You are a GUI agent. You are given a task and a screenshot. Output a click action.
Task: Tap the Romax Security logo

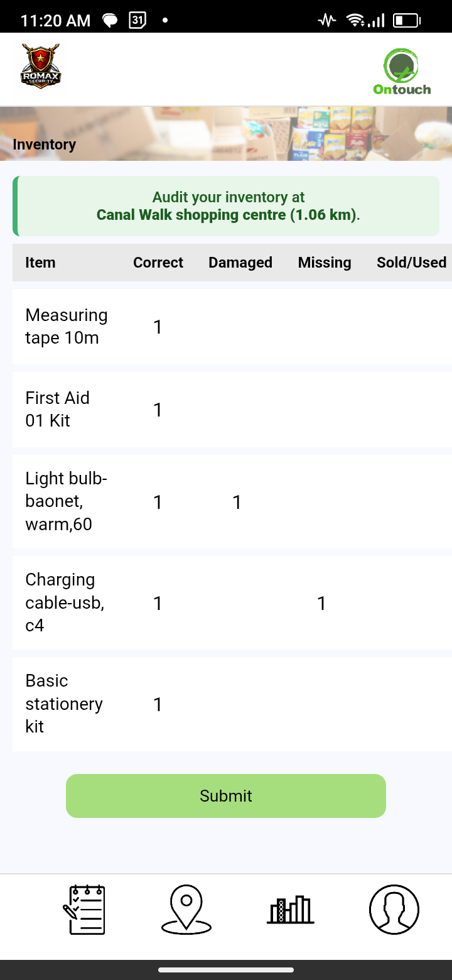[41, 65]
